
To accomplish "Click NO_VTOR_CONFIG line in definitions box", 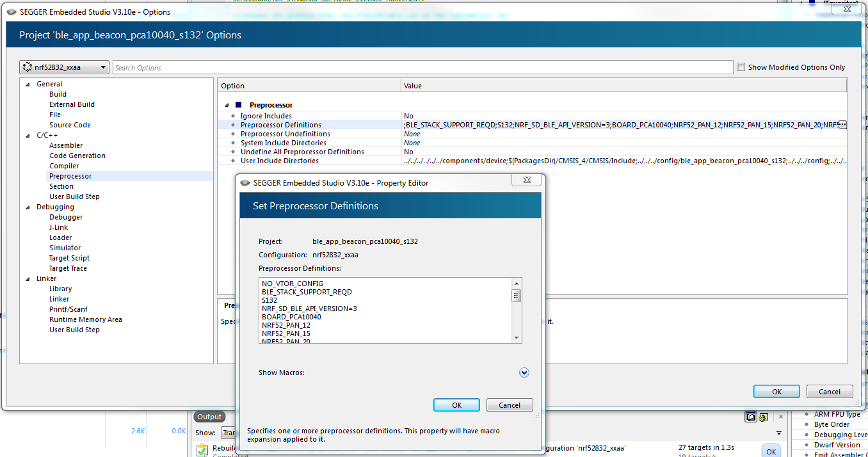I will pyautogui.click(x=293, y=284).
